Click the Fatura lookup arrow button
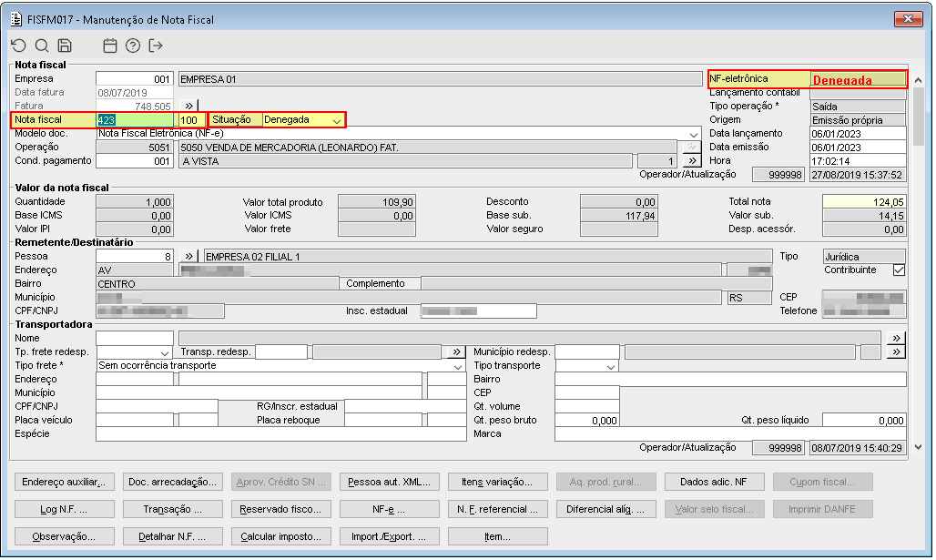This screenshot has height=560, width=936. tap(188, 106)
